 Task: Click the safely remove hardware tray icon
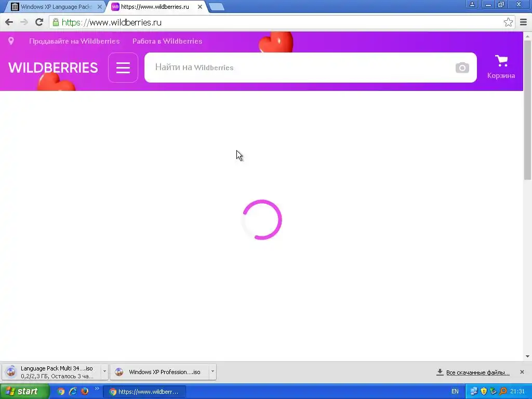coord(494,391)
